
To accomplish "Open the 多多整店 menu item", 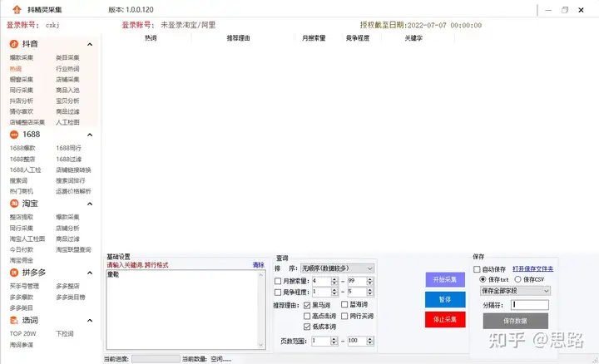I will point(67,286).
